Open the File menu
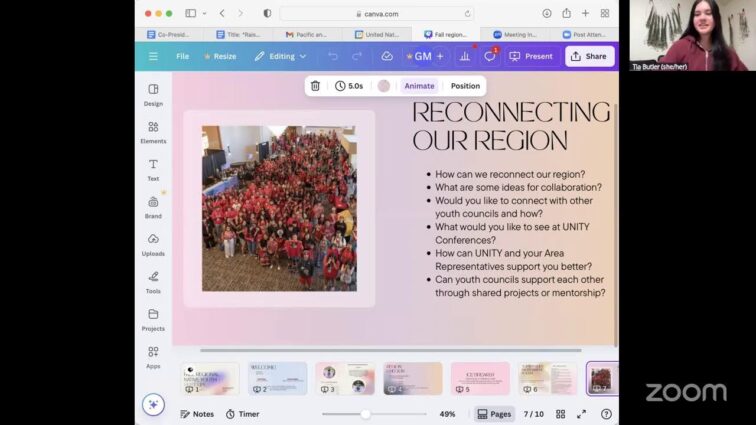756x425 pixels. 182,56
